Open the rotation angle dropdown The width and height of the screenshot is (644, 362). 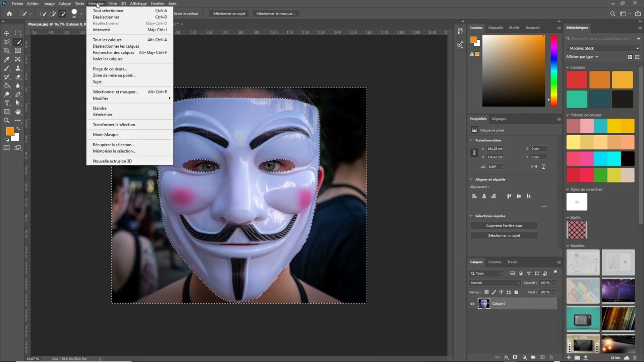point(502,166)
